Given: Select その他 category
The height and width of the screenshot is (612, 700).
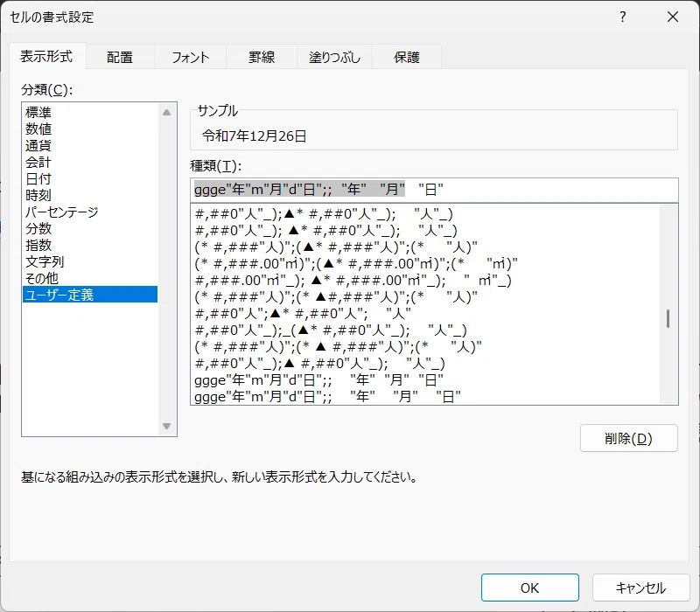Looking at the screenshot, I should click(x=90, y=278).
